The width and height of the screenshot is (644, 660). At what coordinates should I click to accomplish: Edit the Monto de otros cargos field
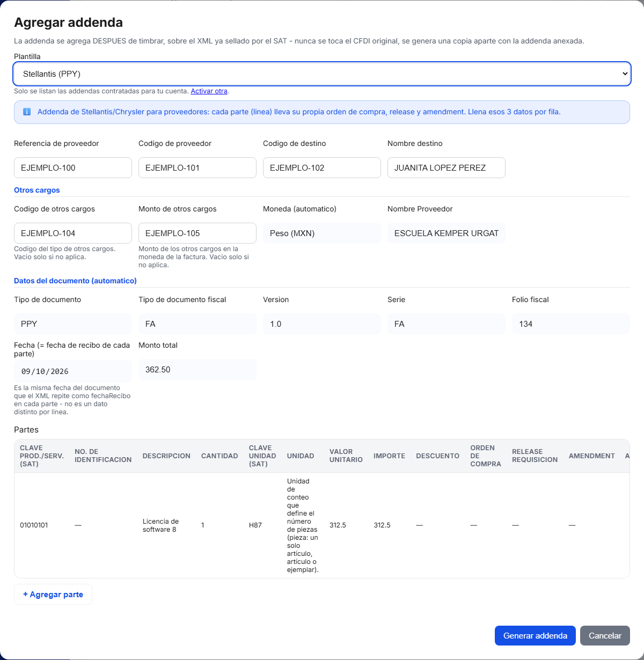coord(197,233)
